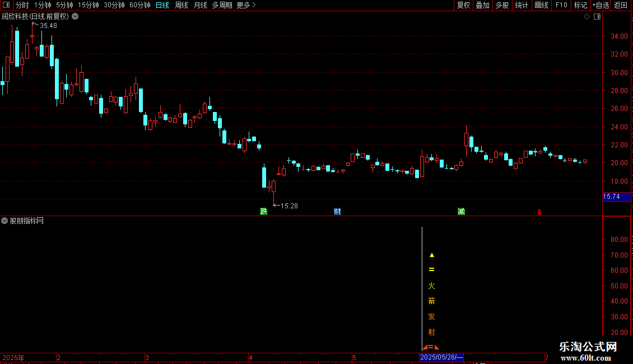633x364 pixels.
Task: Switch to the 分时 intraday view
Action: 22,5
